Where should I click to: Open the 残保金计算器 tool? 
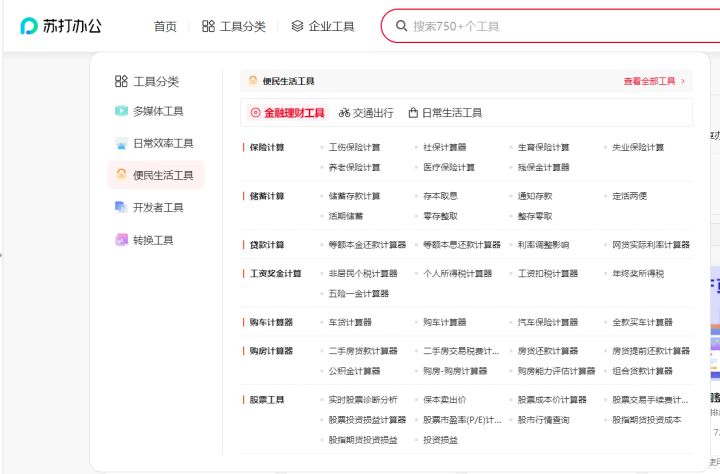pos(544,167)
